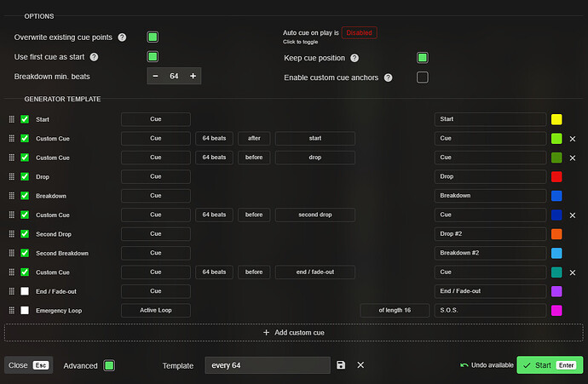The height and width of the screenshot is (384, 588).
Task: Click help icon next to Overwrite existing cue points
Action: pyautogui.click(x=122, y=37)
